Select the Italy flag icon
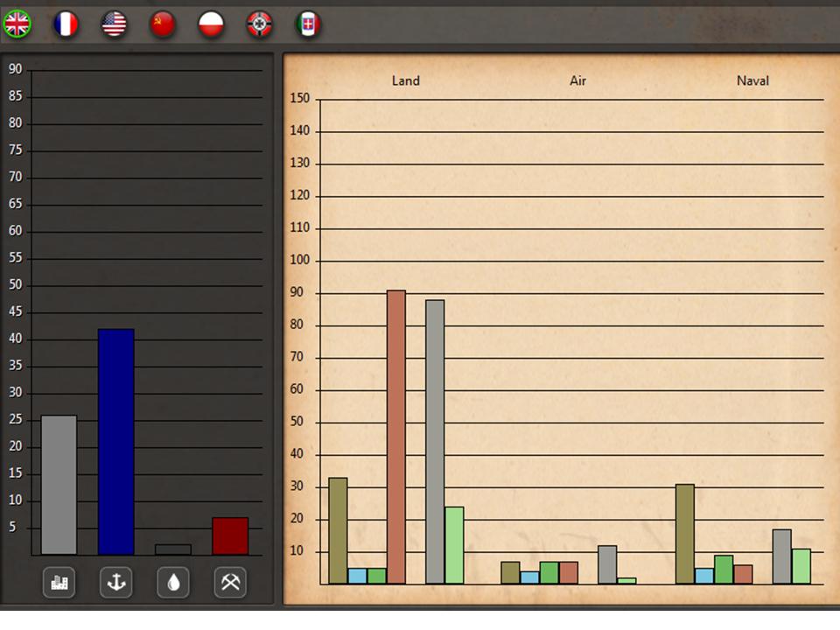Screen dimensions: 840x630 click(308, 24)
